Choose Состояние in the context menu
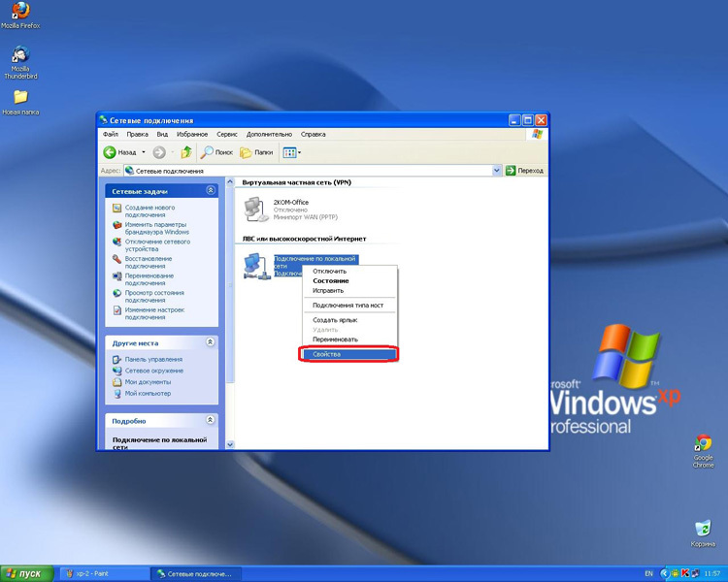This screenshot has height=582, width=728. (349, 280)
